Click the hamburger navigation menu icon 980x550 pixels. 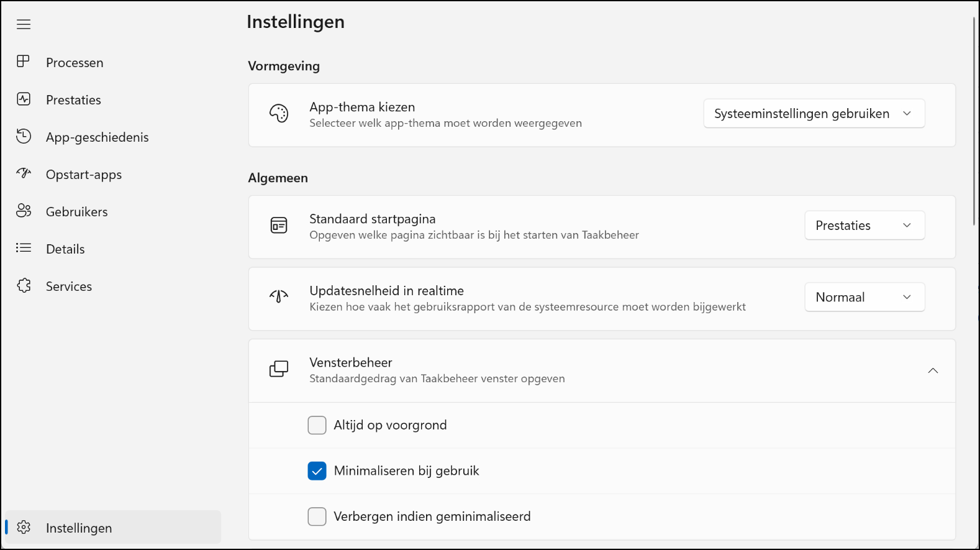(x=24, y=24)
